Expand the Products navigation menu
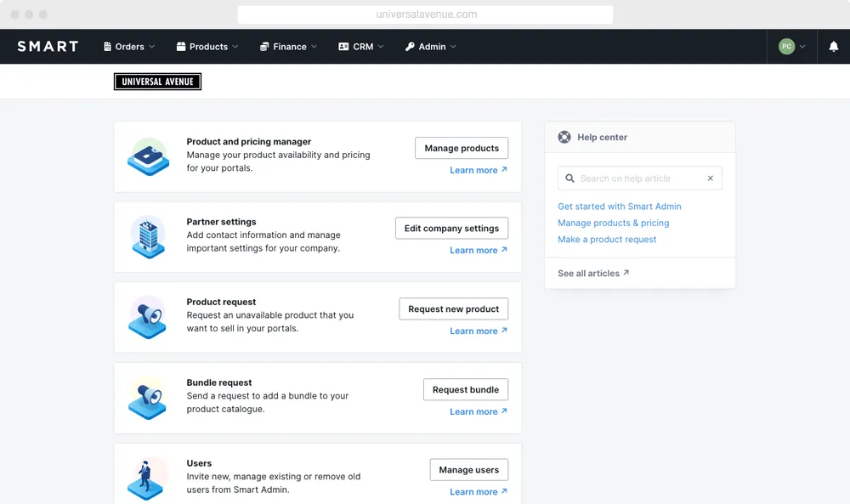This screenshot has width=850, height=504. pos(207,47)
